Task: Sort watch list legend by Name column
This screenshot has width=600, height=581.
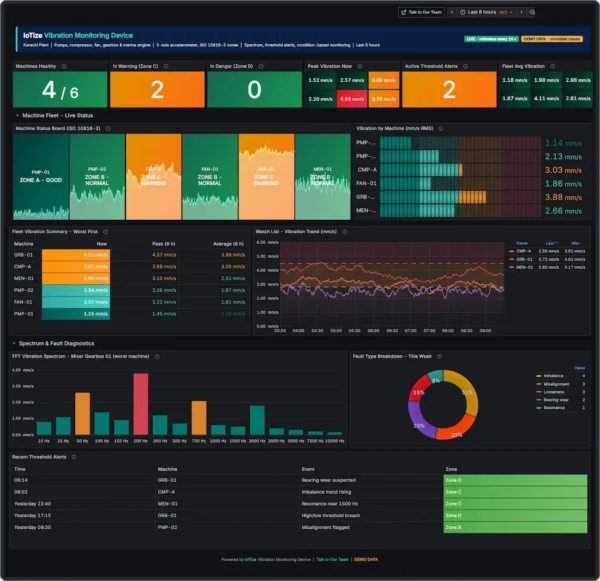Action: click(x=522, y=243)
